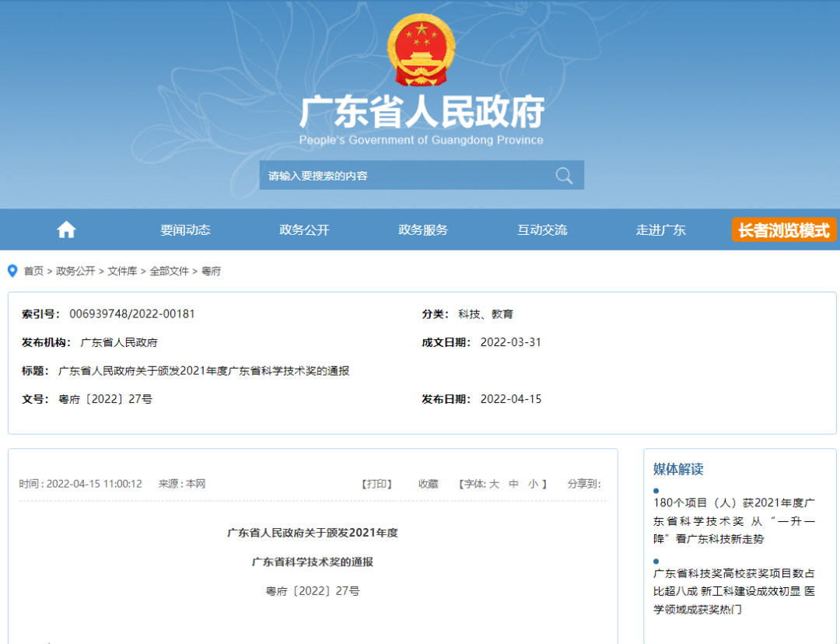Open 全部文件 breadcrumb link

[x=169, y=271]
